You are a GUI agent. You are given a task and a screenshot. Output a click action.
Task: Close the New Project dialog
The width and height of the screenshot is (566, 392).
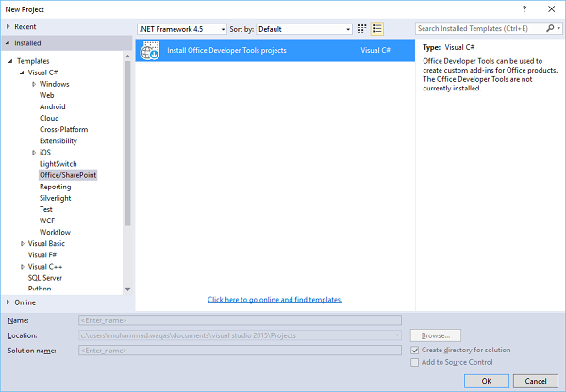[550, 8]
